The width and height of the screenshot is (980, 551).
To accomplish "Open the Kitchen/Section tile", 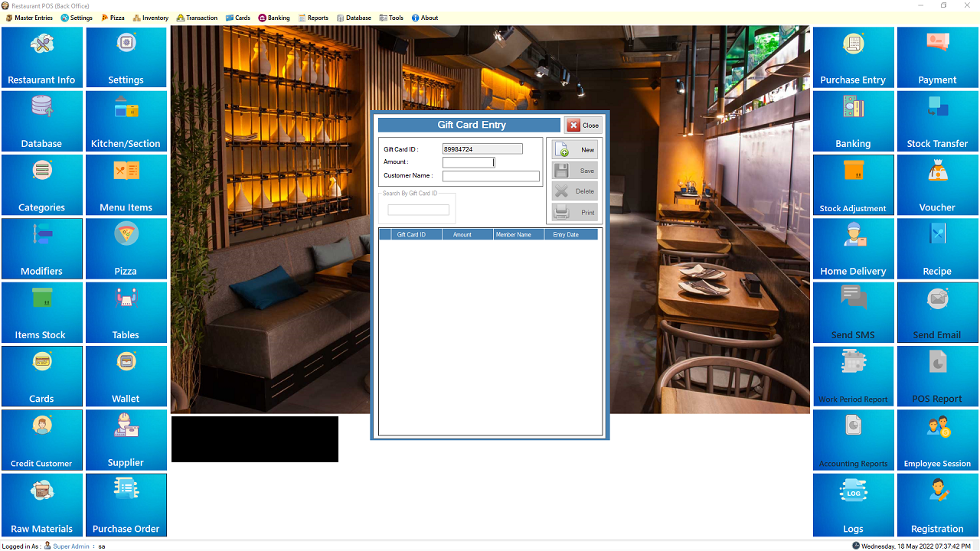I will coord(126,121).
